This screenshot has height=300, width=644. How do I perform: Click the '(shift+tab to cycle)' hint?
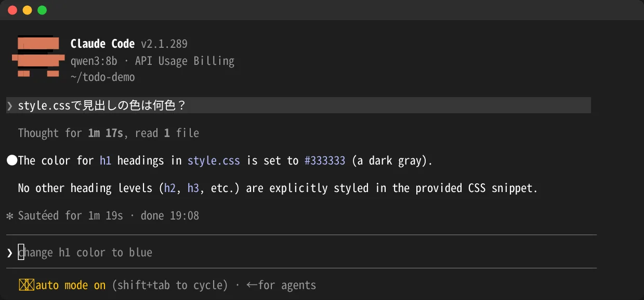(170, 285)
